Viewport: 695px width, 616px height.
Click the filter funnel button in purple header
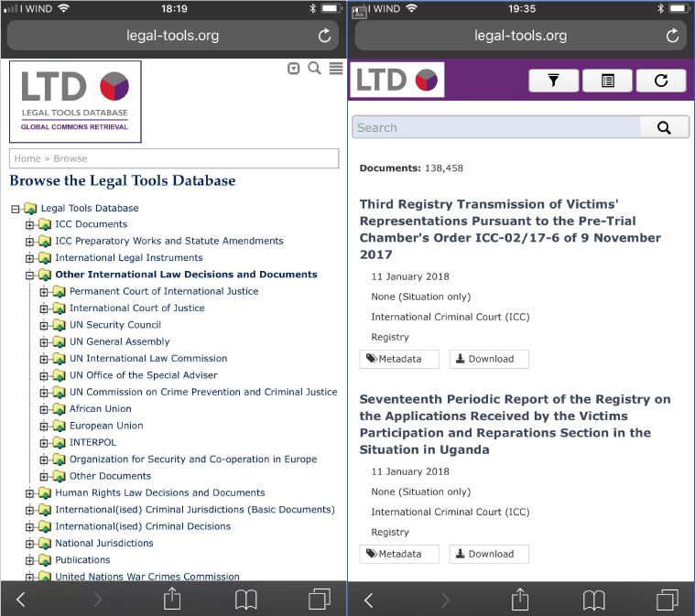point(553,81)
